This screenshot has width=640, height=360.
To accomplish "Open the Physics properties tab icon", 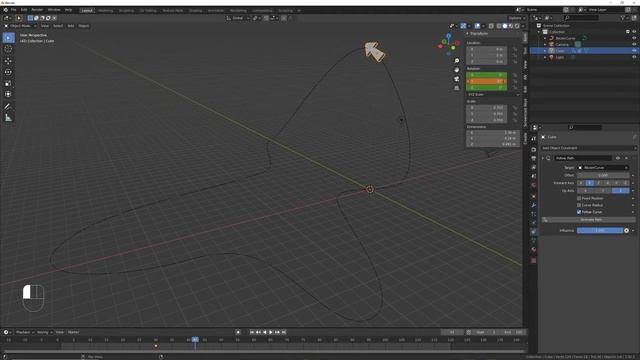I will click(533, 223).
